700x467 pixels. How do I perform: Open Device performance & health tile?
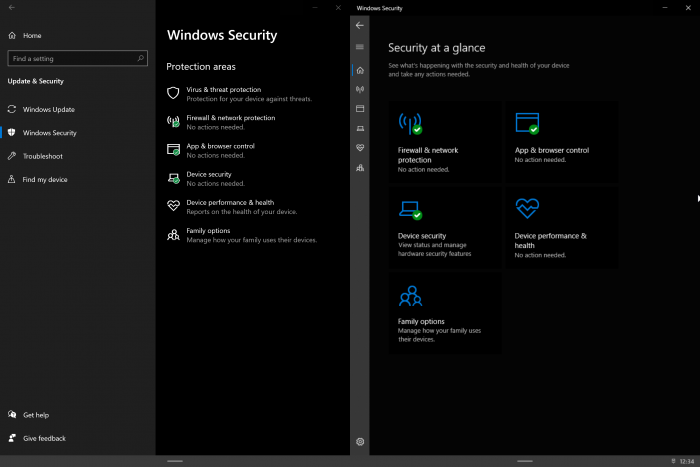point(561,227)
